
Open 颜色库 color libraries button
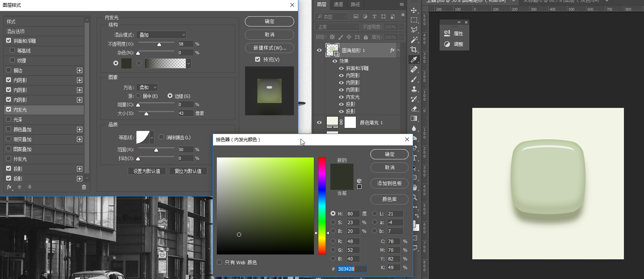pyautogui.click(x=389, y=199)
